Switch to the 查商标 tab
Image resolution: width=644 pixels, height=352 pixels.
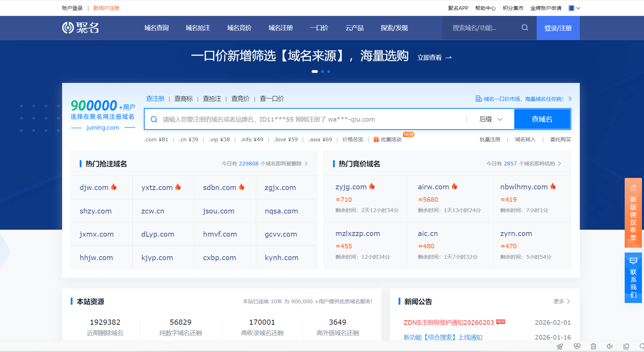[183, 99]
